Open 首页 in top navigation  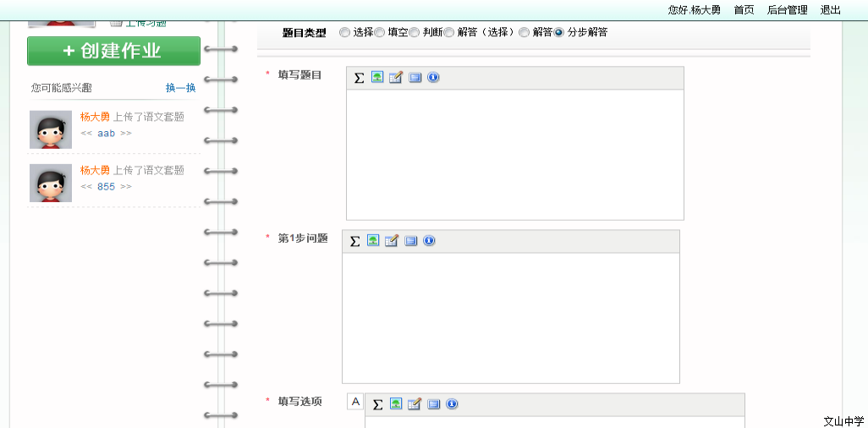(x=744, y=10)
